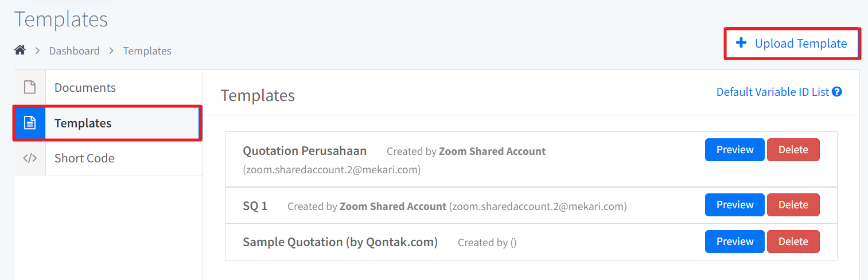This screenshot has height=280, width=868.
Task: Click the Templates file icon in sidebar
Action: pos(30,123)
